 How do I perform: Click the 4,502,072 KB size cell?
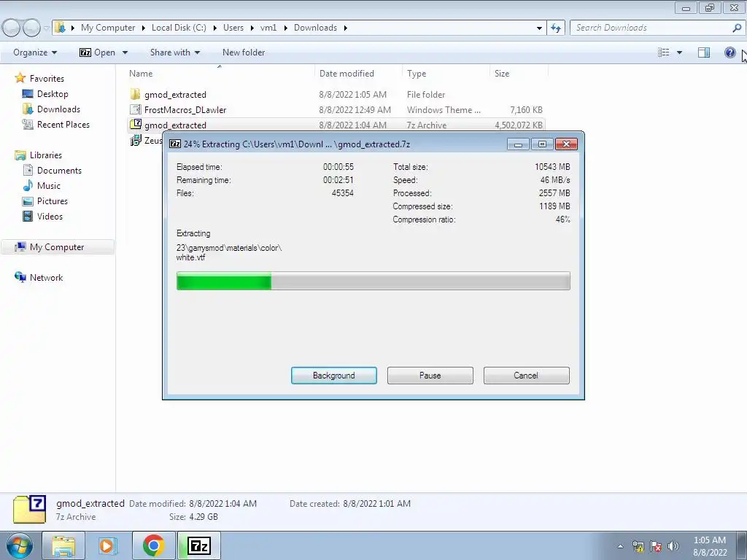tap(519, 125)
